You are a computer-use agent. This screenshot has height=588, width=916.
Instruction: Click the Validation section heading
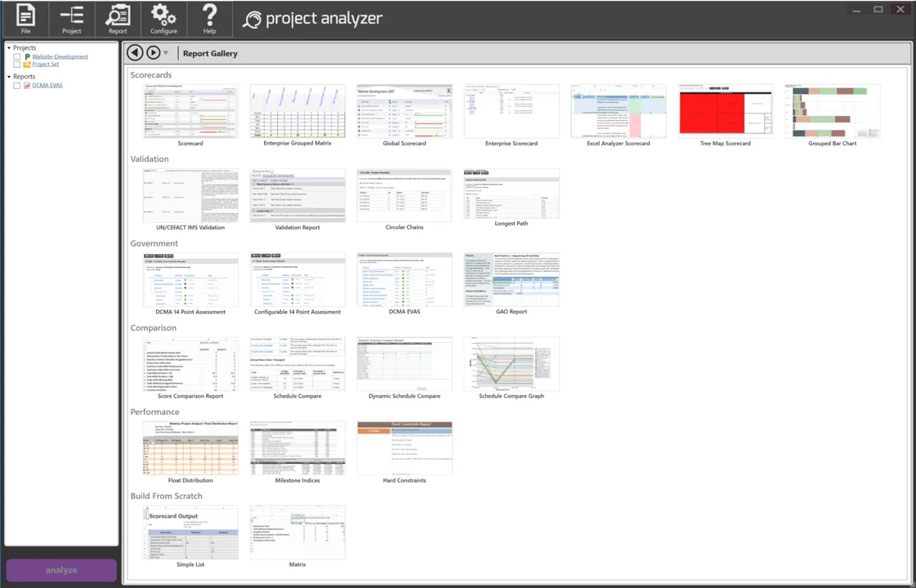point(150,158)
